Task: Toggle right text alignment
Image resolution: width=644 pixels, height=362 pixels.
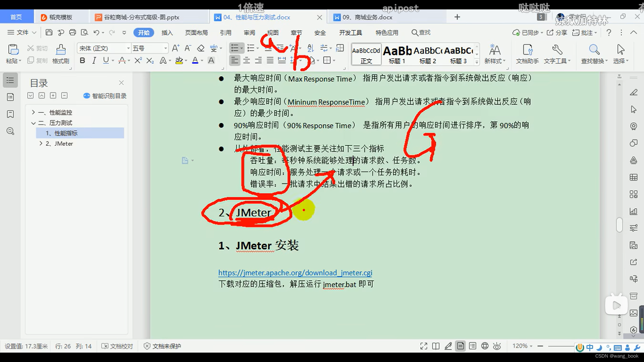Action: coord(258,60)
